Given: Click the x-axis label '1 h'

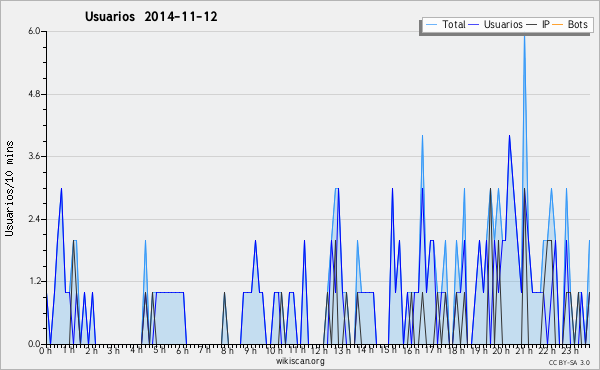Looking at the screenshot, I should tap(68, 350).
